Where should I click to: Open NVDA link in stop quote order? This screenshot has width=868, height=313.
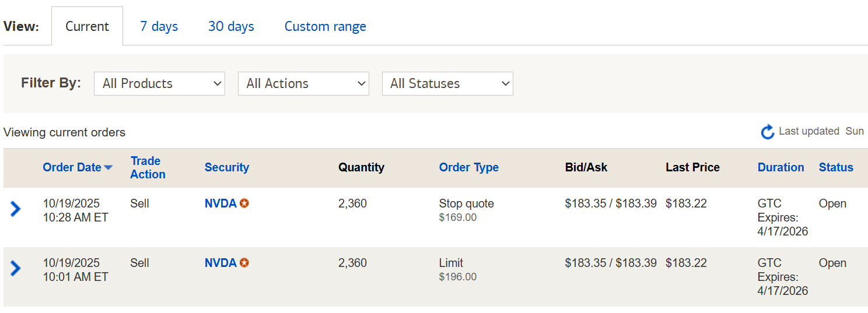220,203
